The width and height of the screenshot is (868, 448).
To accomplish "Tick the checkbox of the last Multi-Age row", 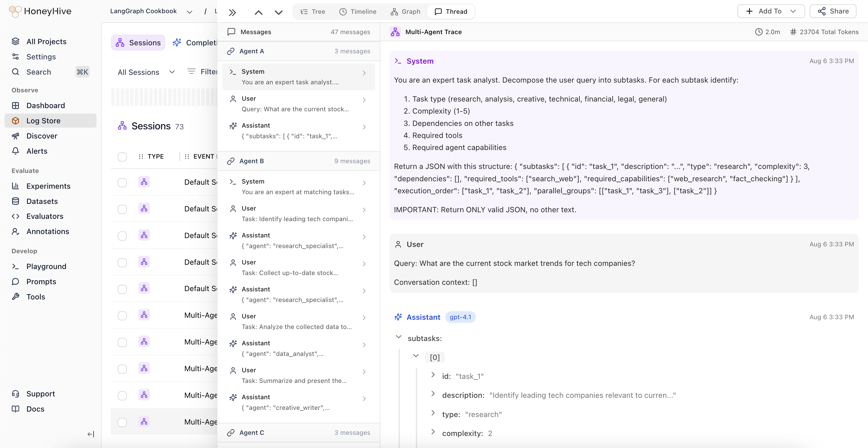I will pos(122,422).
